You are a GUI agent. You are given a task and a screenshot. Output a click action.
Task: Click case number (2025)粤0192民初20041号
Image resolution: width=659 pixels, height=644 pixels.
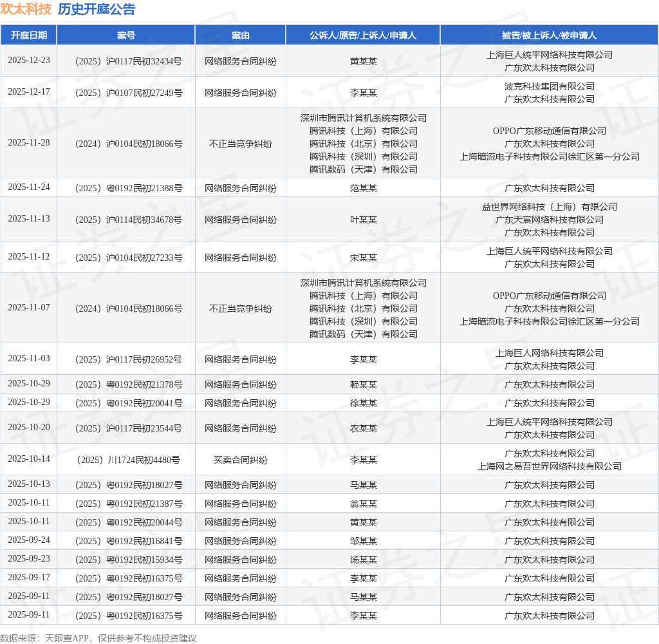coord(129,403)
